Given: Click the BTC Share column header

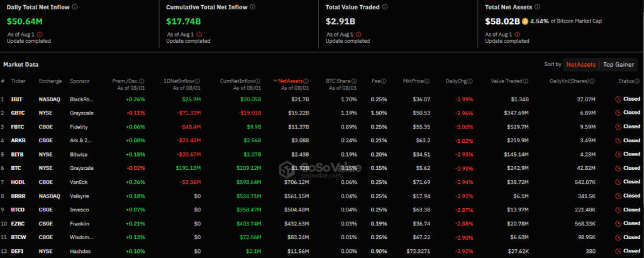Looking at the screenshot, I should [338, 81].
